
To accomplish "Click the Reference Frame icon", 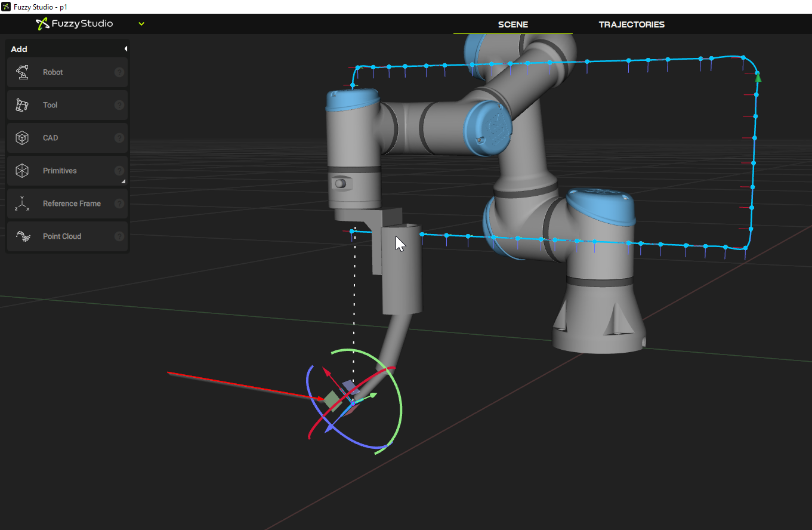I will [x=22, y=204].
